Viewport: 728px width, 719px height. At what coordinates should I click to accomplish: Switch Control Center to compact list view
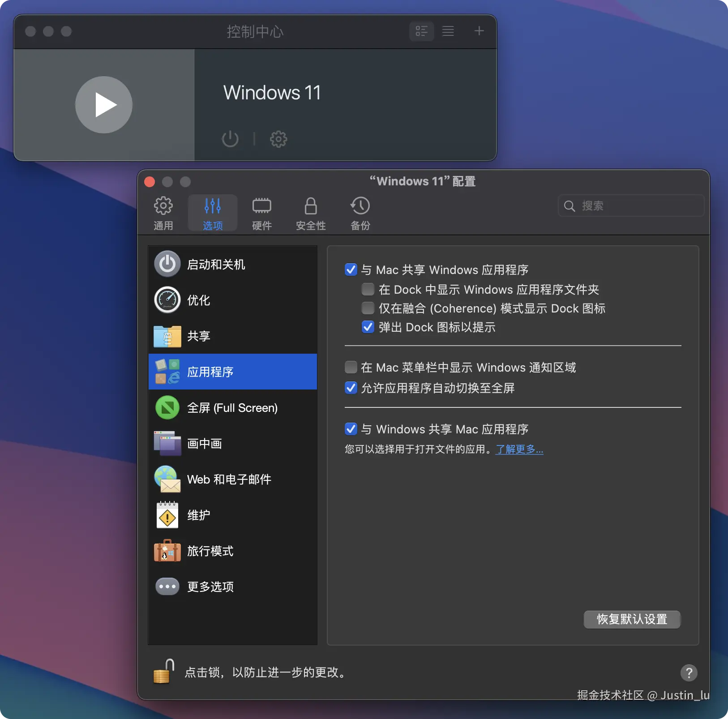[x=448, y=31]
